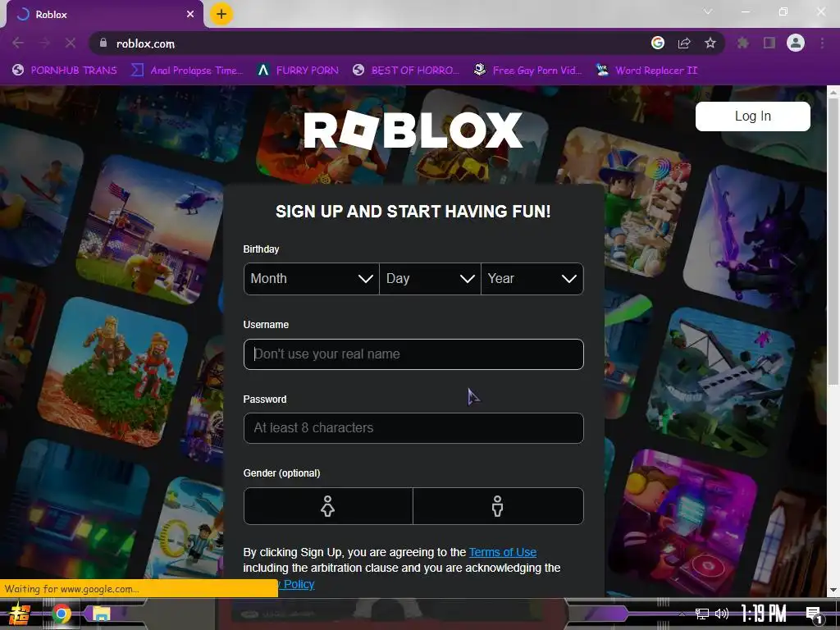Expand the Year birthday dropdown
The height and width of the screenshot is (630, 840).
(x=532, y=279)
